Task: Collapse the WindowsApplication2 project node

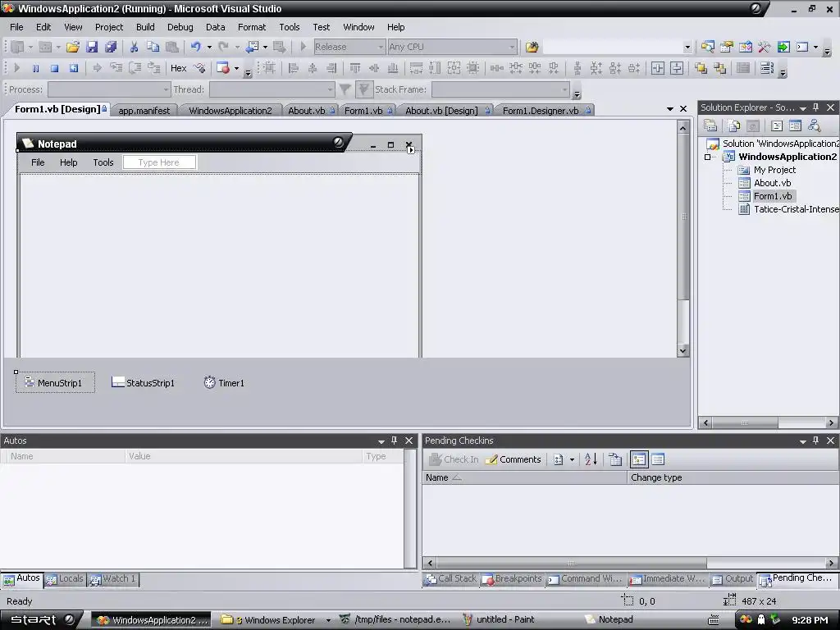Action: point(708,157)
